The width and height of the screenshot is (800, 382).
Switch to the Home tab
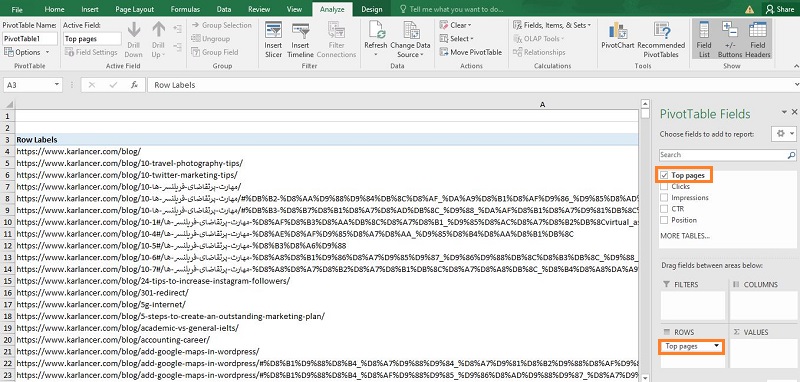pyautogui.click(x=55, y=9)
